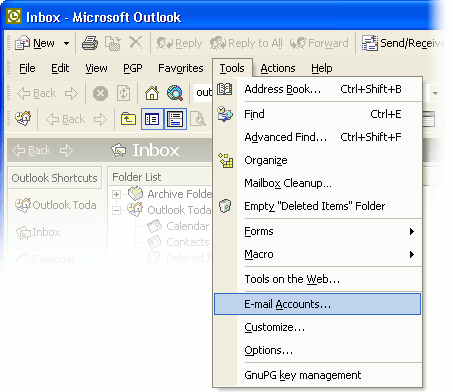
Task: Expand the Archive Folders tree node
Action: pyautogui.click(x=116, y=194)
